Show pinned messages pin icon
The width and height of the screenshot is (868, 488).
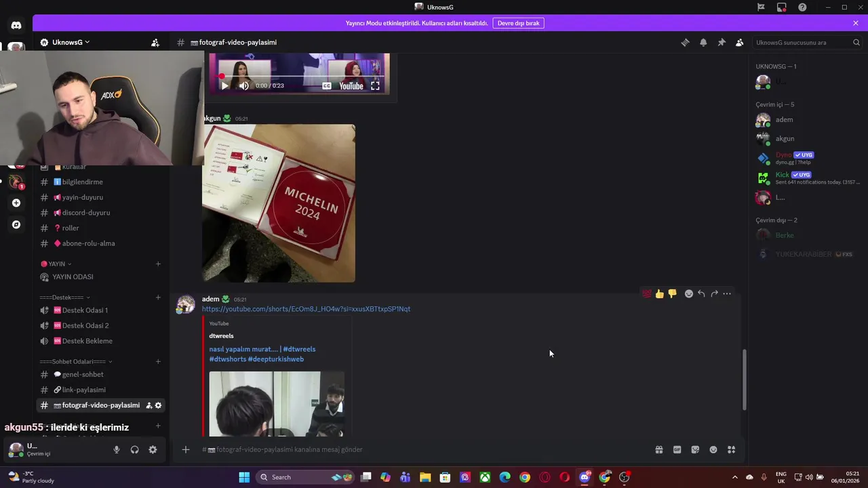722,42
